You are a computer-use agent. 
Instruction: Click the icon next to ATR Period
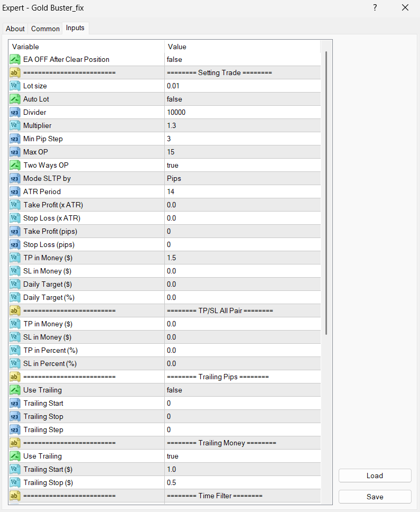(x=15, y=191)
